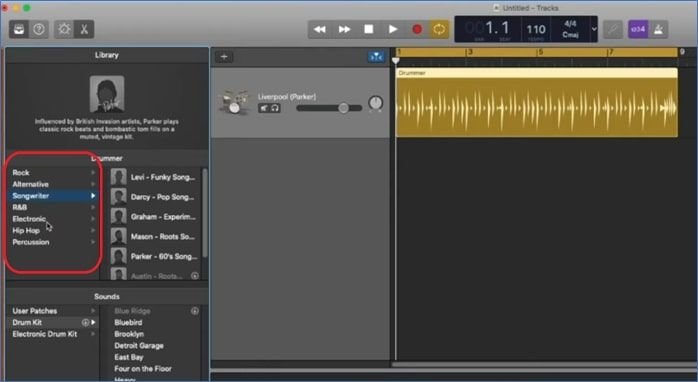The image size is (698, 382).
Task: Add a new track with plus button
Action: (x=224, y=57)
